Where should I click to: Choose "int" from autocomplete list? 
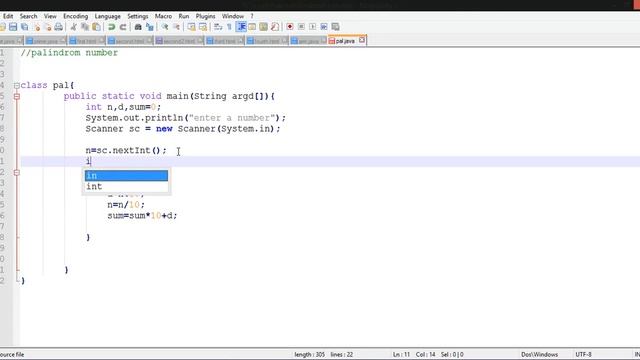tap(126, 187)
